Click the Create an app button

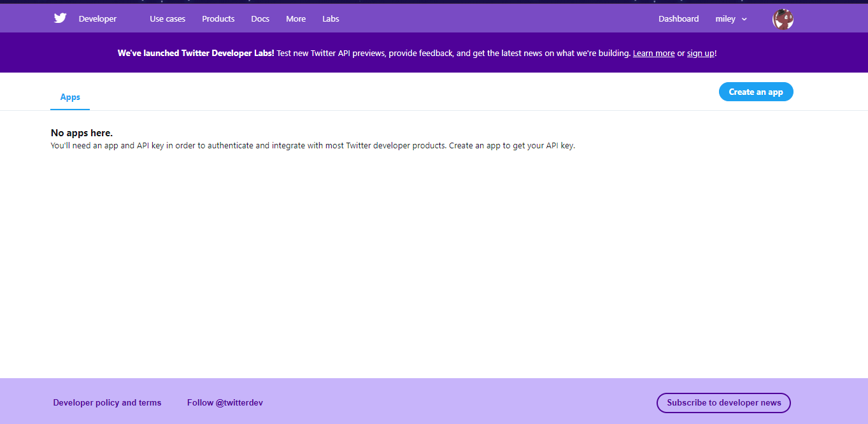pyautogui.click(x=756, y=91)
